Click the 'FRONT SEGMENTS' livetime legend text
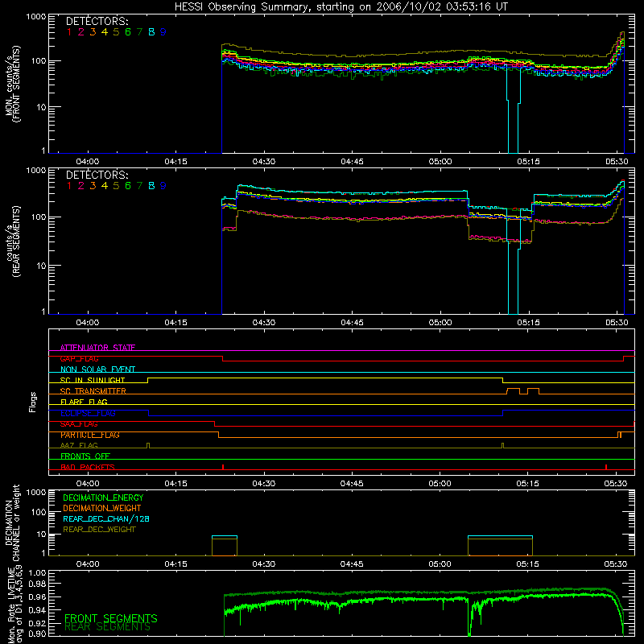 111,618
